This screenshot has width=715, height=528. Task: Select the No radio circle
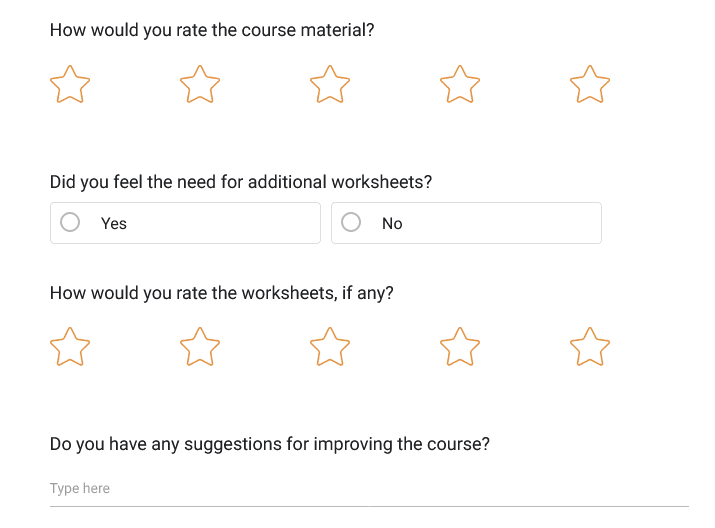[x=351, y=223]
